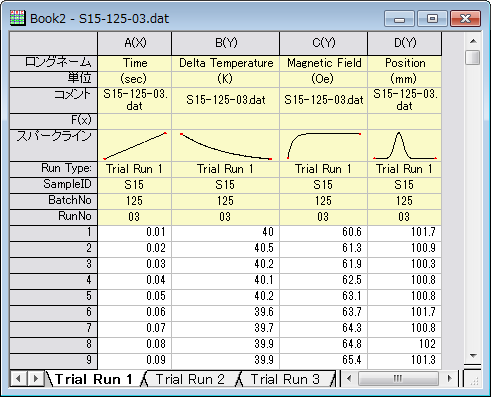Click the Time sparkline graph

click(x=135, y=146)
